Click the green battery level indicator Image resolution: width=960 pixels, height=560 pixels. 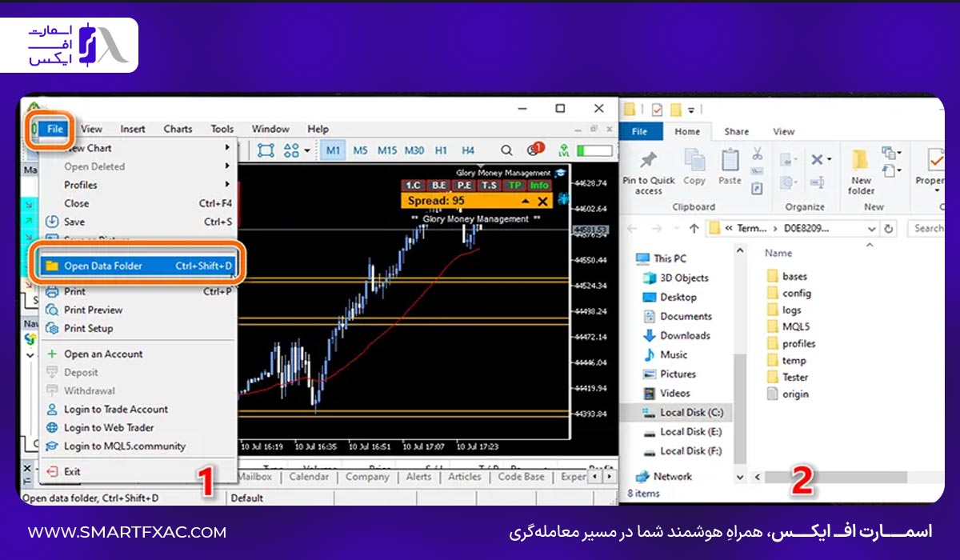[594, 150]
